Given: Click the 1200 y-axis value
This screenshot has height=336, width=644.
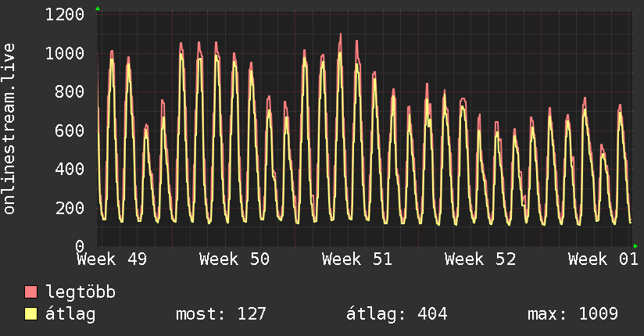Looking at the screenshot, I should point(65,15).
